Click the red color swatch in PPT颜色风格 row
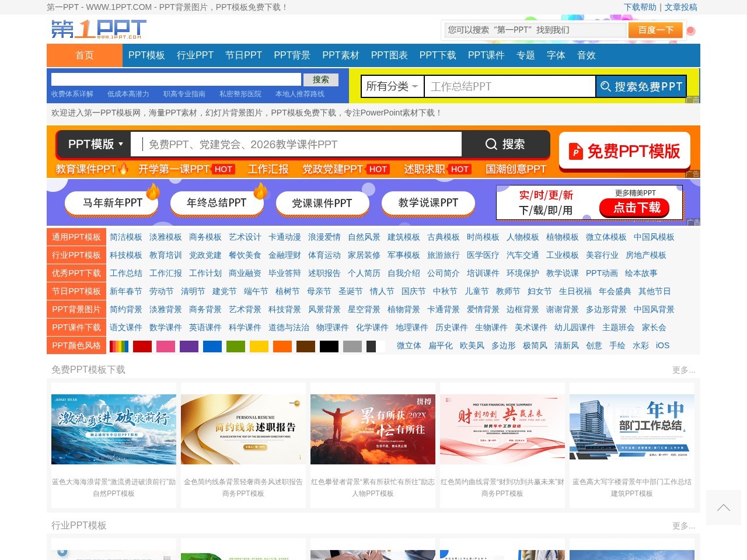Screen dimensions: 747x560 (x=142, y=346)
